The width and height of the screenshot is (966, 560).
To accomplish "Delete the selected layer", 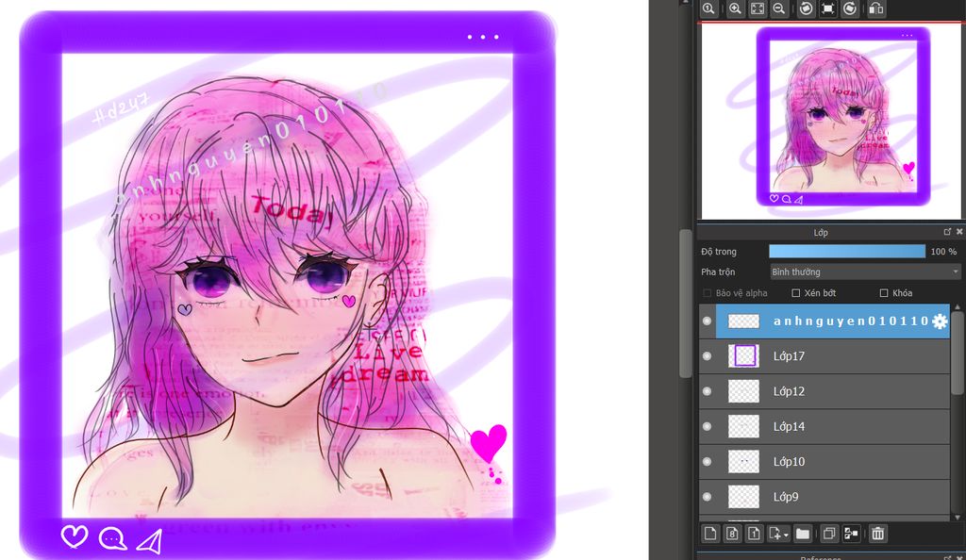I will (x=878, y=534).
